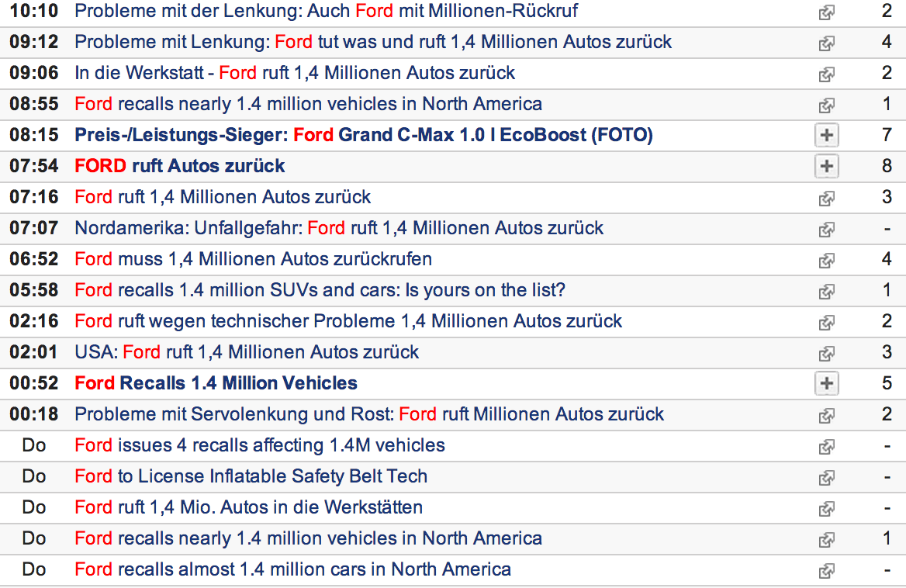Open headline 'Probleme mit Lenkung: Ford tut was'
This screenshot has width=906, height=588.
point(373,42)
